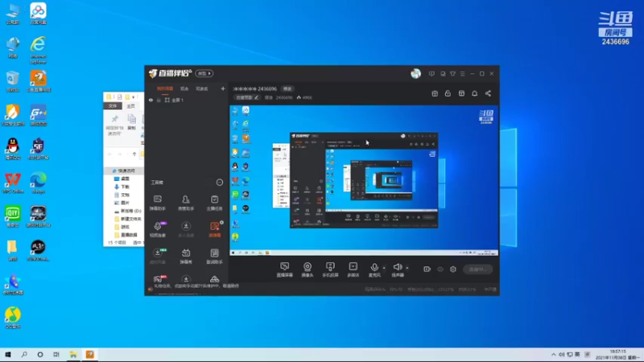Viewport: 644px width, 362px height.
Task: Select the QQ penguin desktop icon
Action: (x=13, y=149)
